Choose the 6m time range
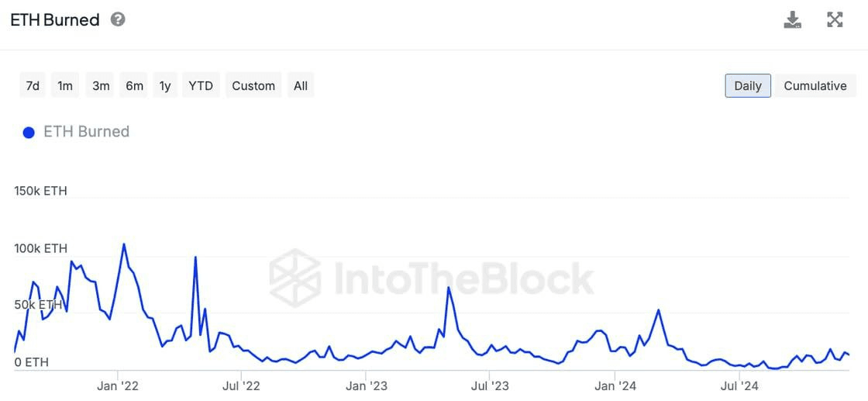The image size is (868, 401). click(x=135, y=86)
